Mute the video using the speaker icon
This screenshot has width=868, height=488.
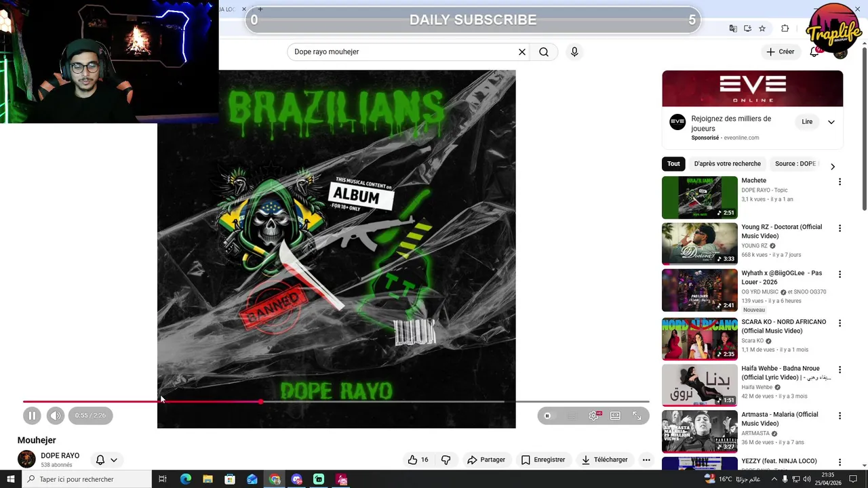coord(56,415)
